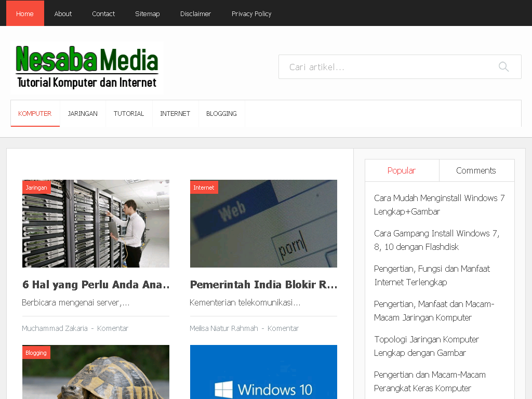Click the Nesaba Media logo
The height and width of the screenshot is (399, 532).
tap(87, 68)
